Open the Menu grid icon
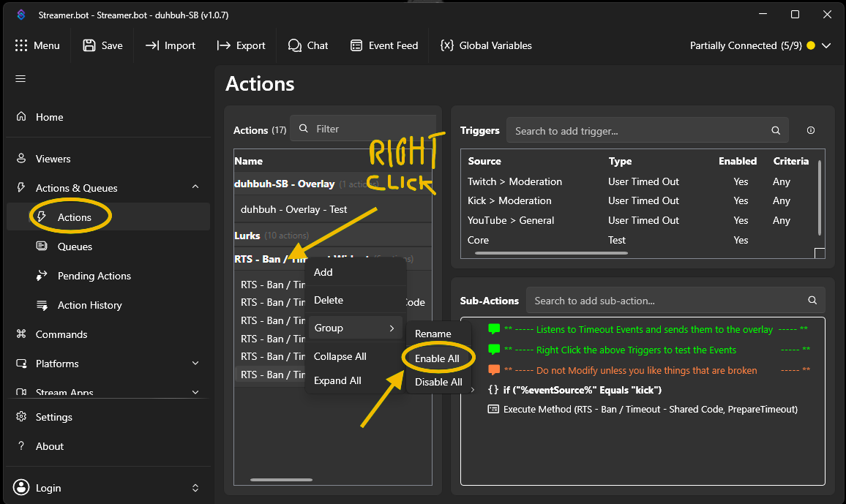846x504 pixels. coord(21,45)
